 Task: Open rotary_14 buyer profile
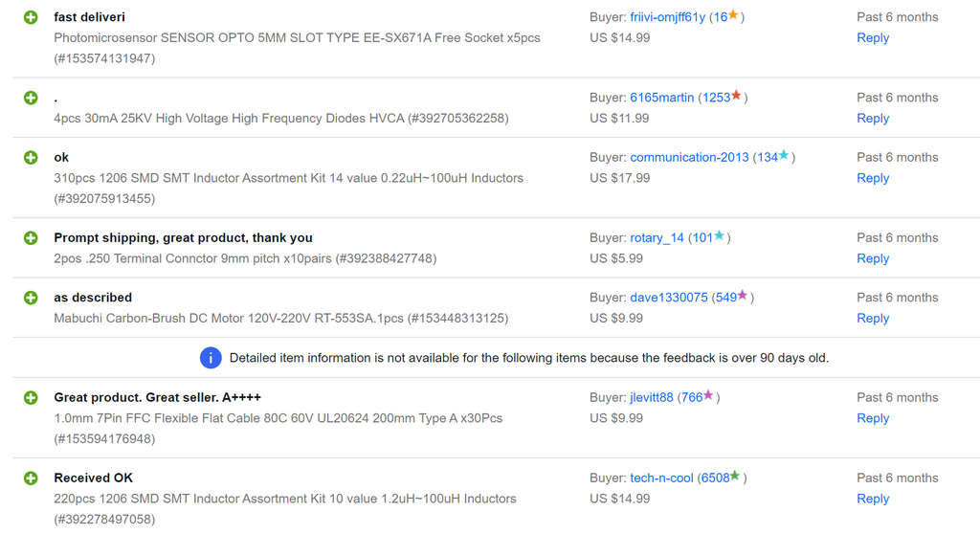click(657, 237)
